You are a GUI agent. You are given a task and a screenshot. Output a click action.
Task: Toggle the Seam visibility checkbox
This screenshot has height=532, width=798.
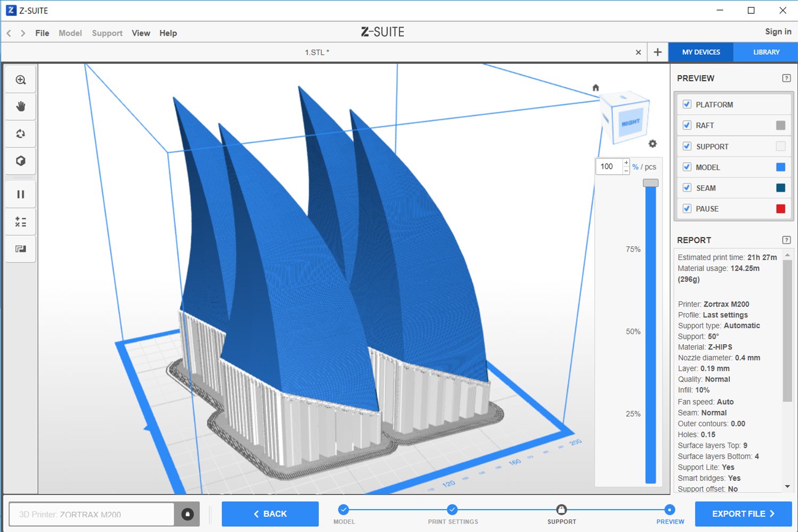click(687, 188)
